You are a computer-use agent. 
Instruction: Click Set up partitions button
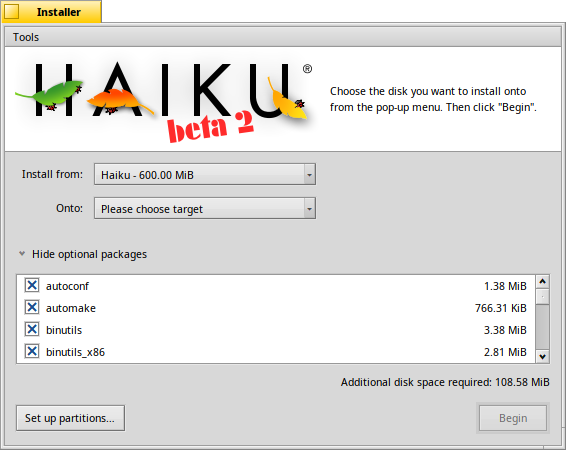click(x=70, y=418)
